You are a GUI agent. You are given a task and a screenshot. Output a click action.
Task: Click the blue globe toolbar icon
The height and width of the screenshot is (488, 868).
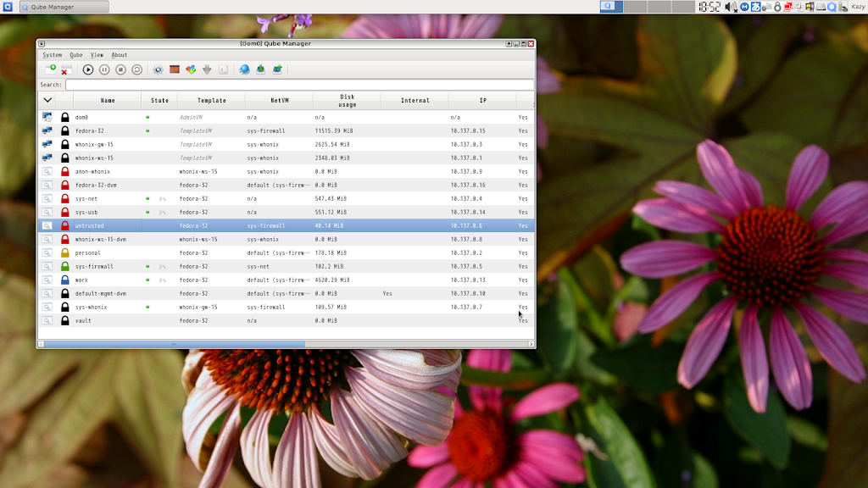coord(244,69)
